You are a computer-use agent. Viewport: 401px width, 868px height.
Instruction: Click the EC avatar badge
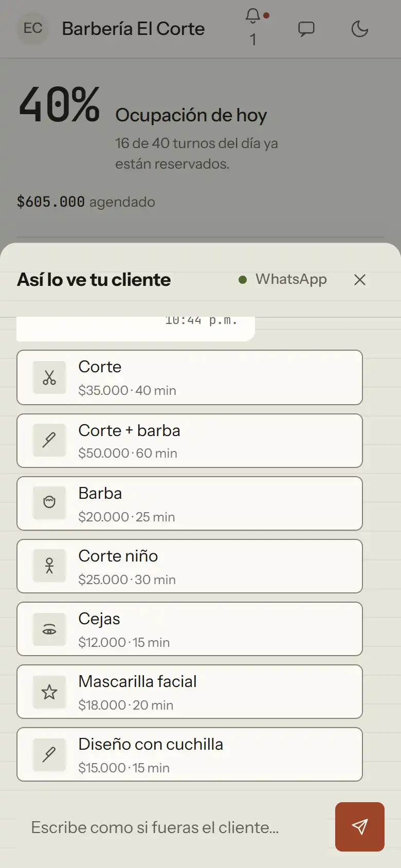[x=33, y=28]
